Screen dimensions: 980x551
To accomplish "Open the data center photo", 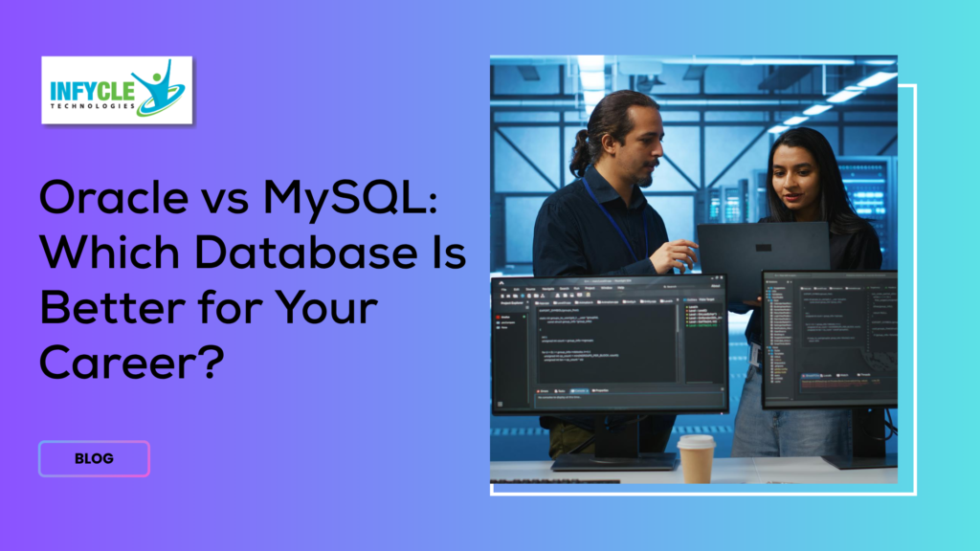I will click(694, 269).
